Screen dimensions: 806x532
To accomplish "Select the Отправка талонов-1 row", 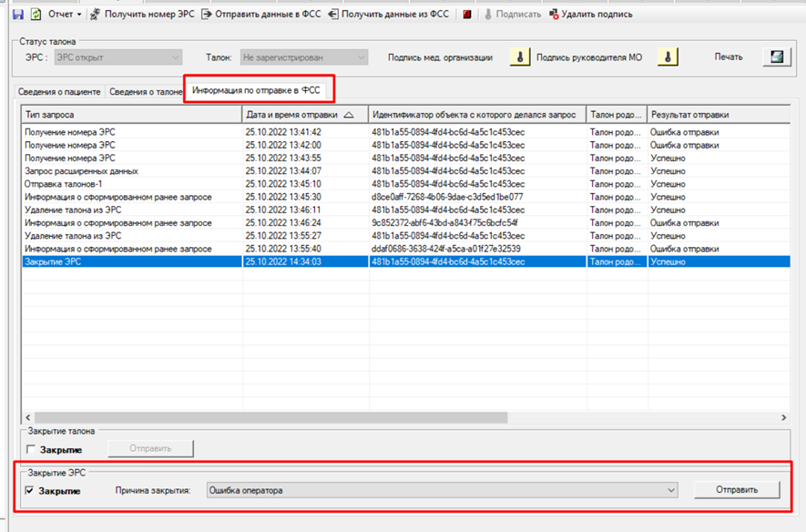I will (x=406, y=184).
